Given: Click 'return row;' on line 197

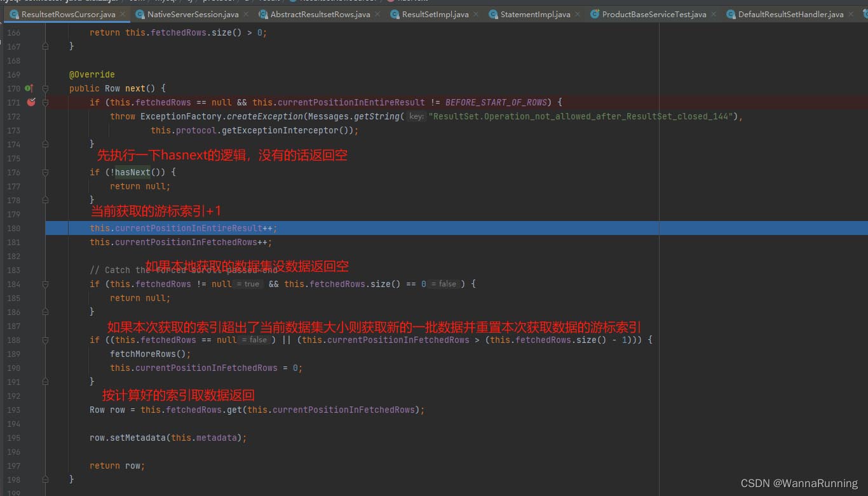Looking at the screenshot, I should 118,466.
